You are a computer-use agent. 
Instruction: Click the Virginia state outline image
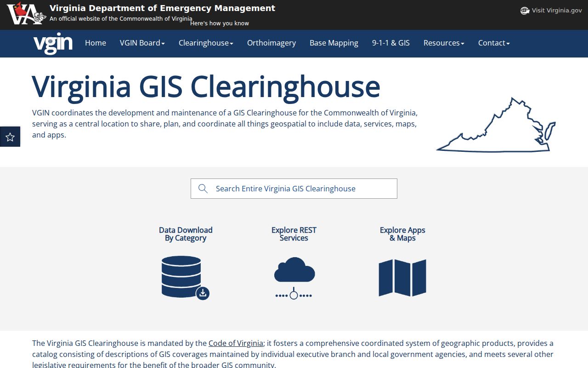(x=496, y=125)
